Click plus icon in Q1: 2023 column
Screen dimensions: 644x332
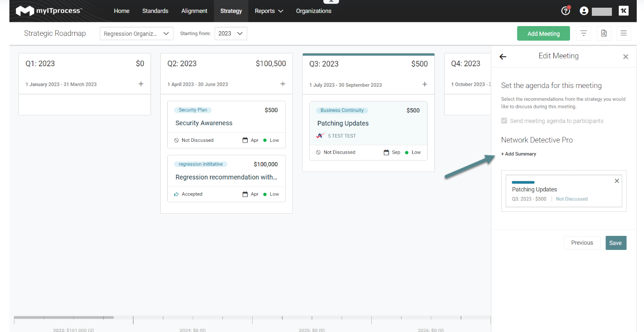click(141, 84)
